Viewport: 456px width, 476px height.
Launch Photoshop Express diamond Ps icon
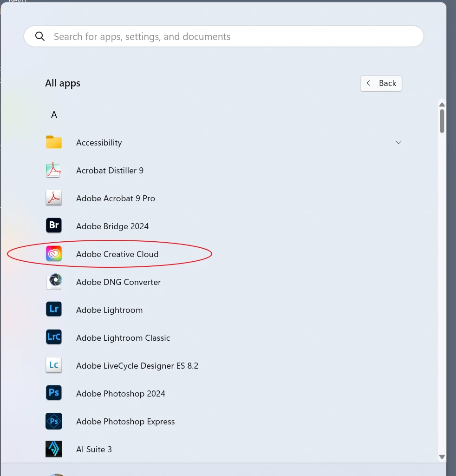(x=54, y=421)
